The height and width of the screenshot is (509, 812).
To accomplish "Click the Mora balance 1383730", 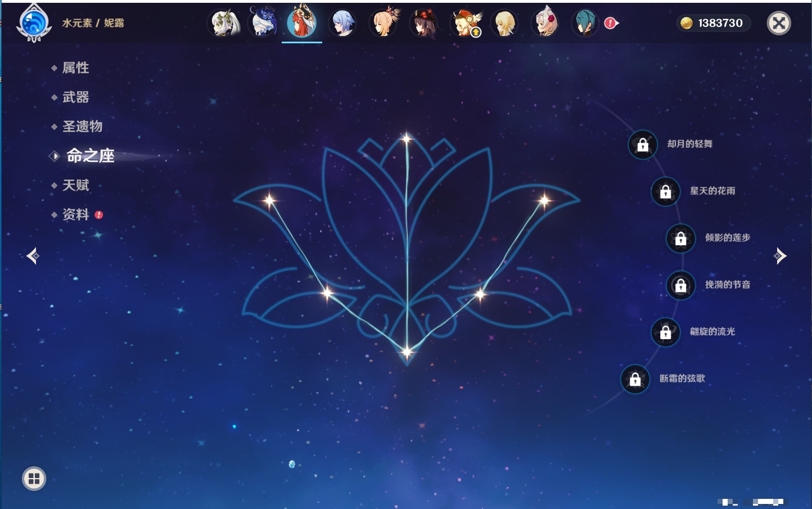I will [720, 23].
